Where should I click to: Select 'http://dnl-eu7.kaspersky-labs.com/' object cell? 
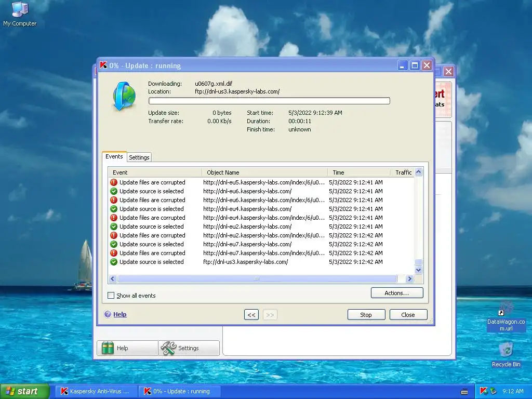tap(247, 244)
